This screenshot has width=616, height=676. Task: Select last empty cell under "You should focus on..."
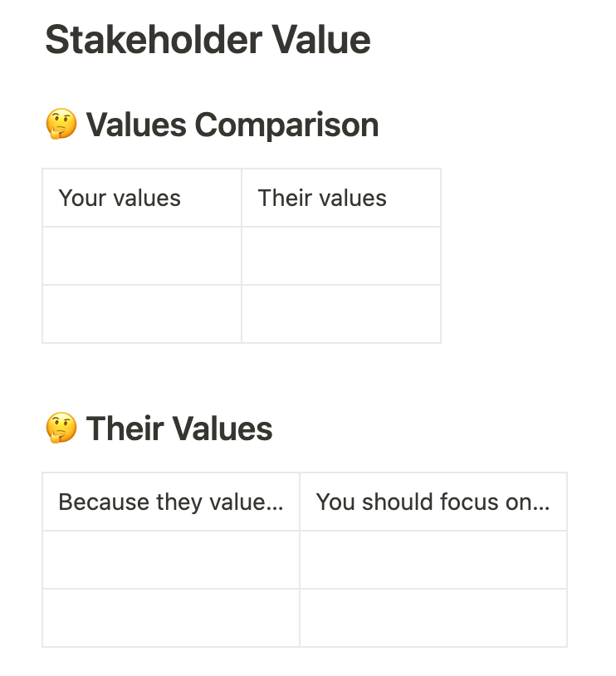tap(433, 618)
